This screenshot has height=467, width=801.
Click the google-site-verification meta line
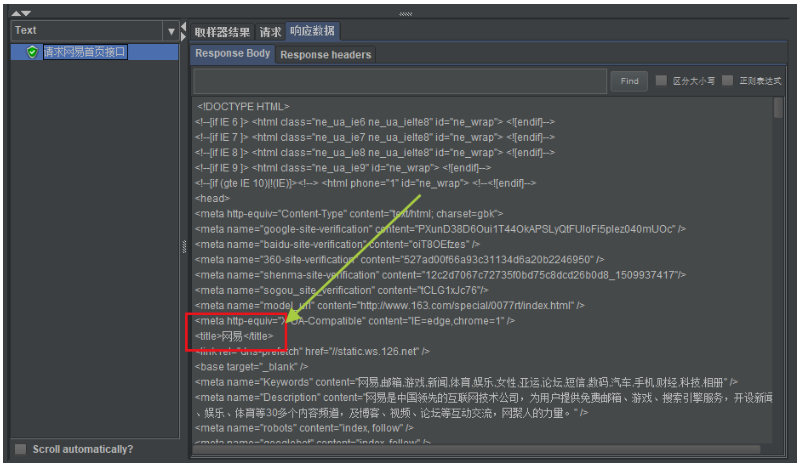click(x=440, y=229)
